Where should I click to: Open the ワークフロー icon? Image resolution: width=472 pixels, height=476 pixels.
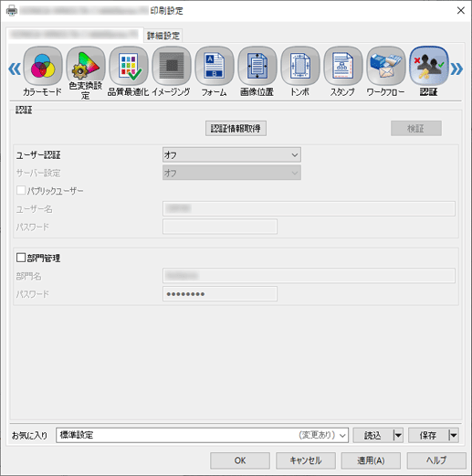386,66
